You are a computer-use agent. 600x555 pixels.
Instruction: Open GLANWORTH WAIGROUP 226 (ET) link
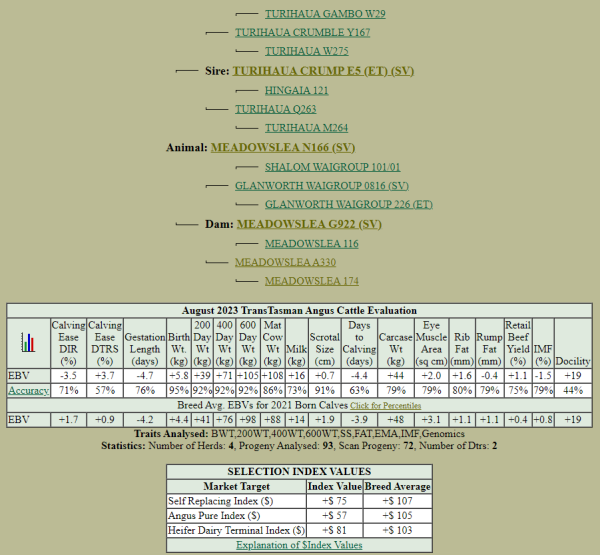pyautogui.click(x=349, y=204)
